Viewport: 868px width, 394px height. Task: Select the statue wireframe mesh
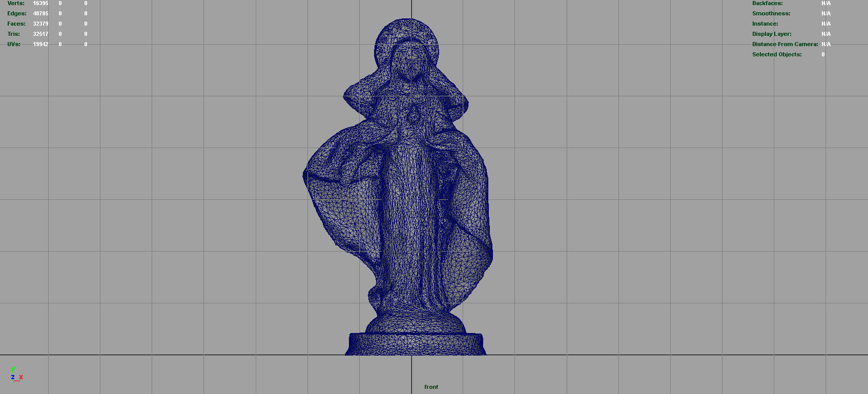(398, 187)
